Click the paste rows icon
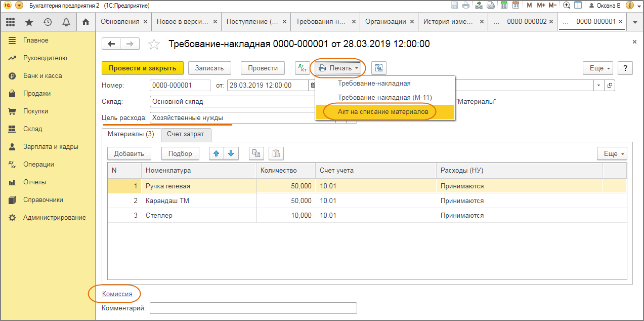This screenshot has height=321, width=644. pos(276,153)
